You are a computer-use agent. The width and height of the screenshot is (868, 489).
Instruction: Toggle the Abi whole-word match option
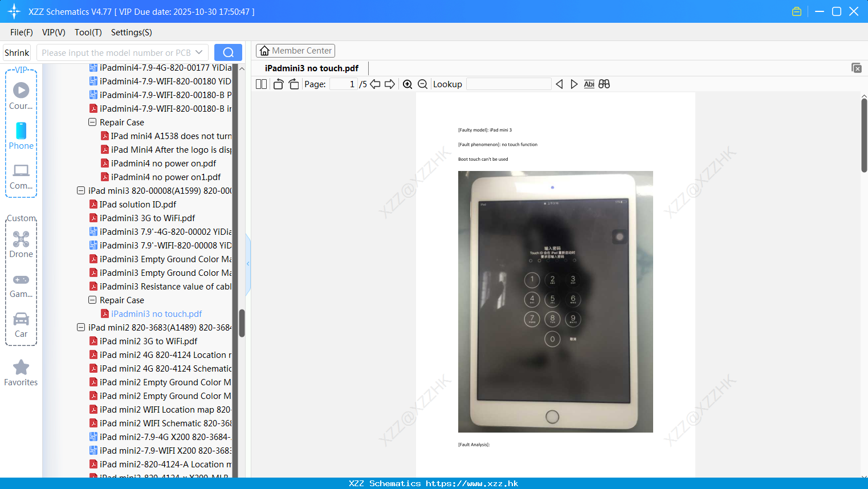589,84
